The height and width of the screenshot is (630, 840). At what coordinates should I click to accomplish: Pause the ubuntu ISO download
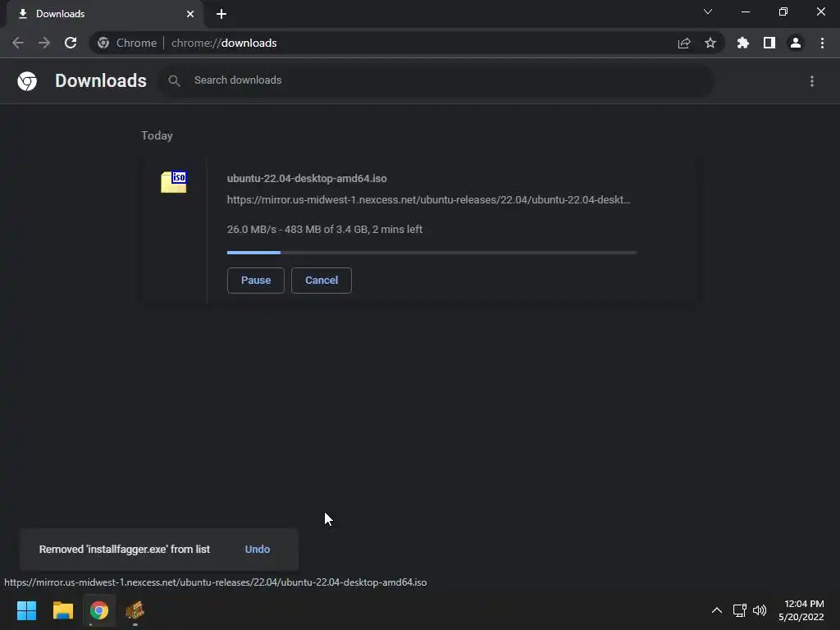click(256, 281)
